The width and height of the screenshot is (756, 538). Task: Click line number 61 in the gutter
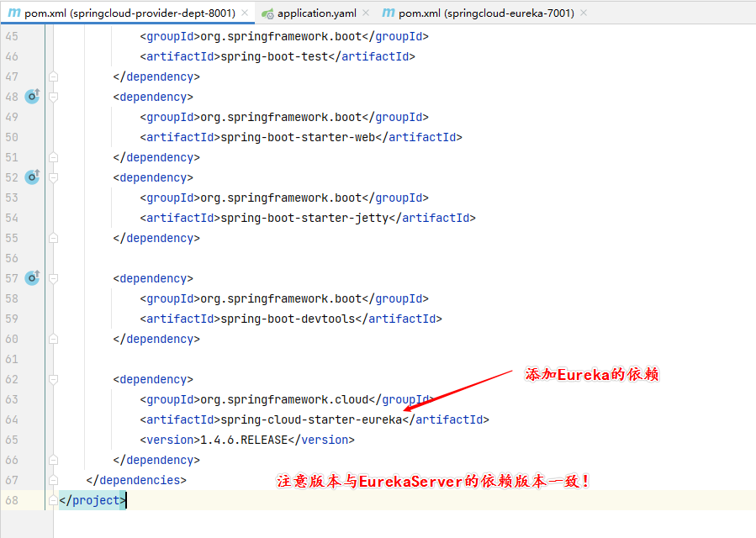(x=12, y=359)
